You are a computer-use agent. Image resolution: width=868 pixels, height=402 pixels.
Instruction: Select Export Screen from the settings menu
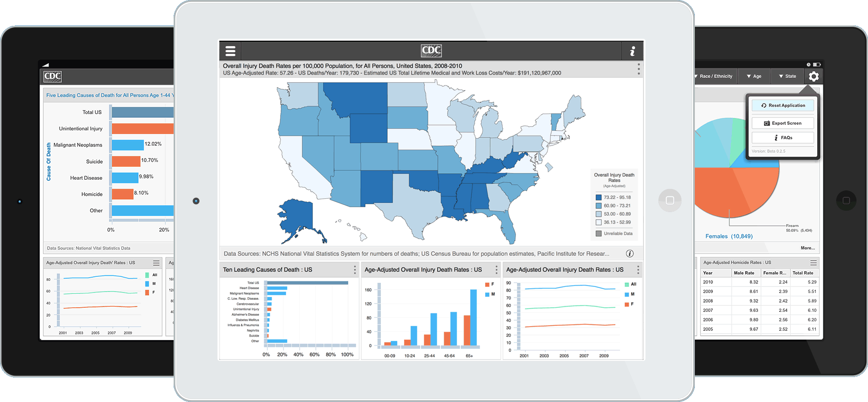pos(783,123)
